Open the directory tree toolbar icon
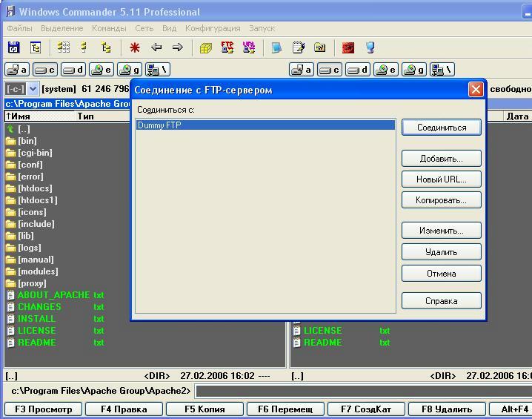Screen dimensions: 532x419 click(36, 47)
